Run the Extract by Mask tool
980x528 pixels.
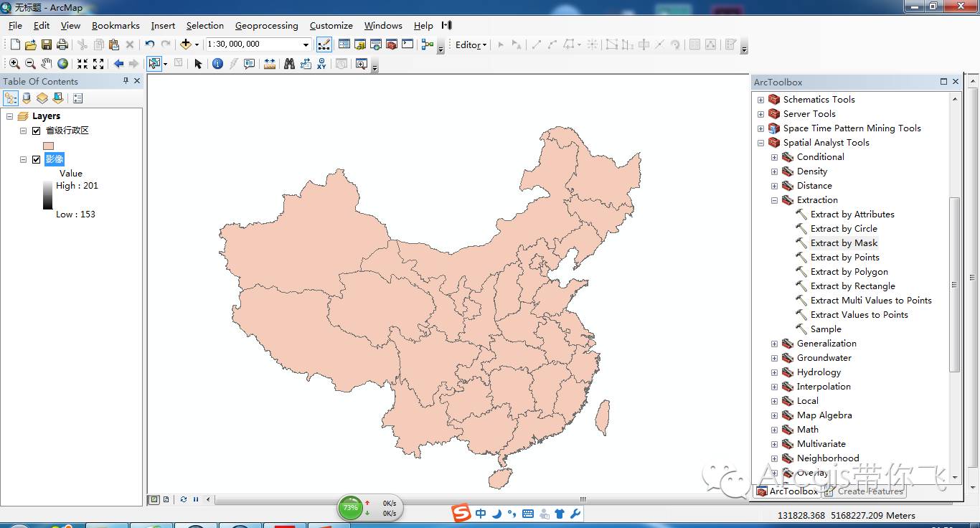[x=844, y=243]
